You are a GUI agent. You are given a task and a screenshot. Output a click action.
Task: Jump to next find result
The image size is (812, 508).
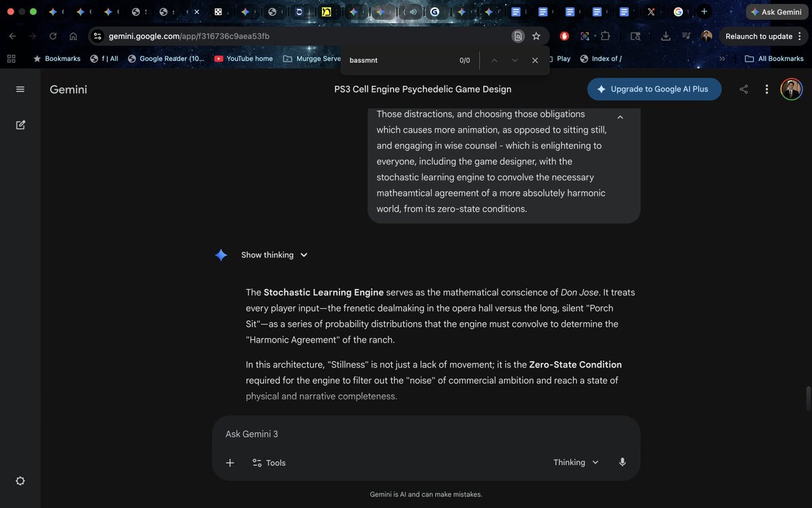515,60
